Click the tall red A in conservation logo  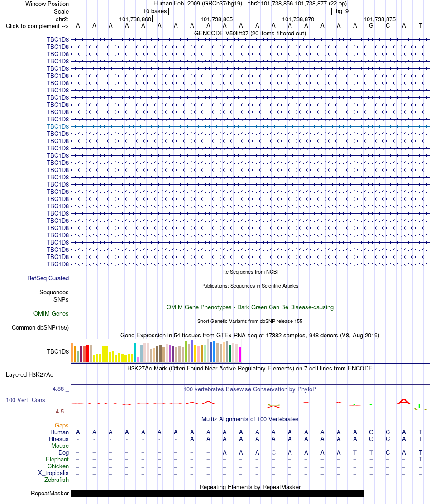point(404,401)
